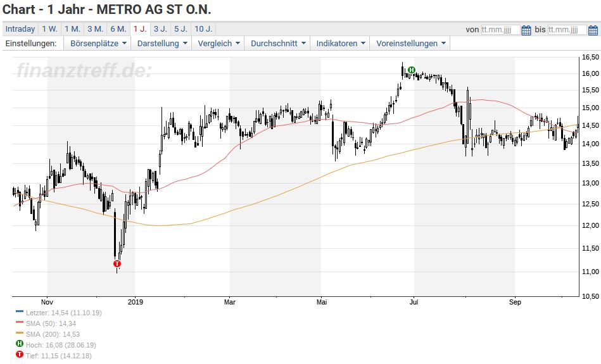Select the 1 J. time range tab
This screenshot has width=601, height=364.
coord(140,29)
